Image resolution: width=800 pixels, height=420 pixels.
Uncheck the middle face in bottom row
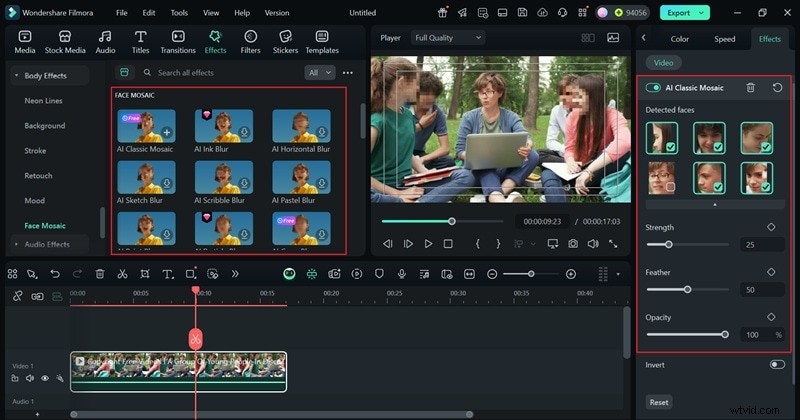tap(709, 178)
